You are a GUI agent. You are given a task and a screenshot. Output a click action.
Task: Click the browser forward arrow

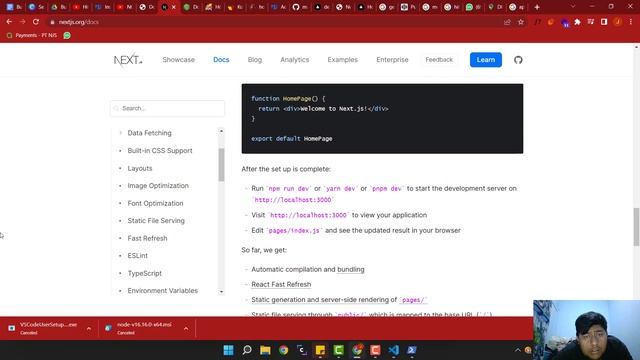coord(22,22)
